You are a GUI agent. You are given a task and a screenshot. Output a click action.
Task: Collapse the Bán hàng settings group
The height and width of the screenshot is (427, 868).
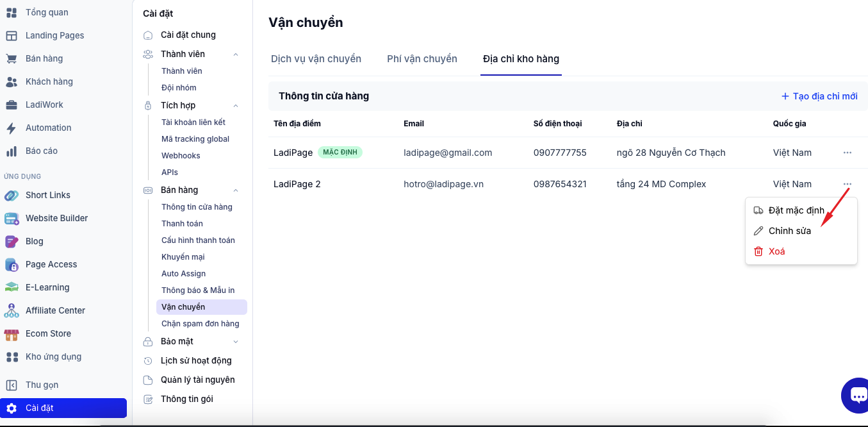point(235,190)
